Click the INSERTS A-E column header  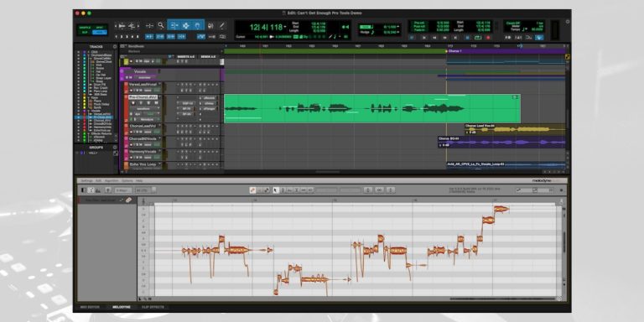point(185,56)
